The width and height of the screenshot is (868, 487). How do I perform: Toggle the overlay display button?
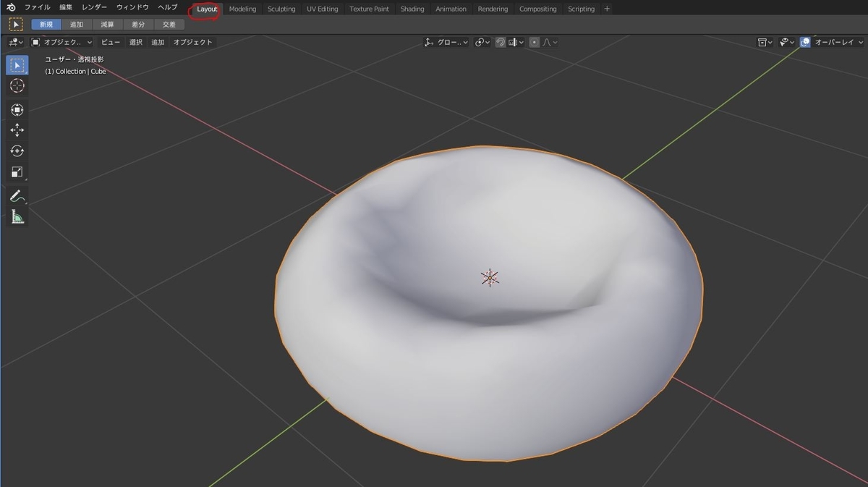tap(805, 43)
